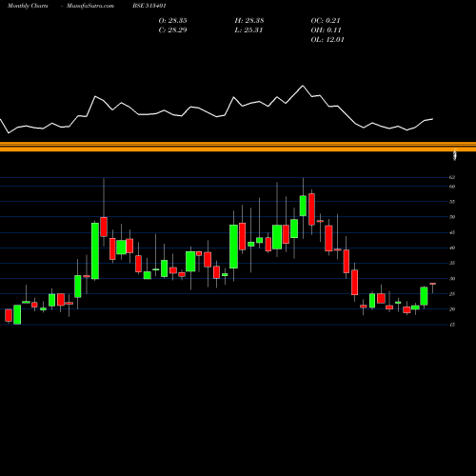Click the 55 price axis label
The width and height of the screenshot is (476, 476).
452,202
